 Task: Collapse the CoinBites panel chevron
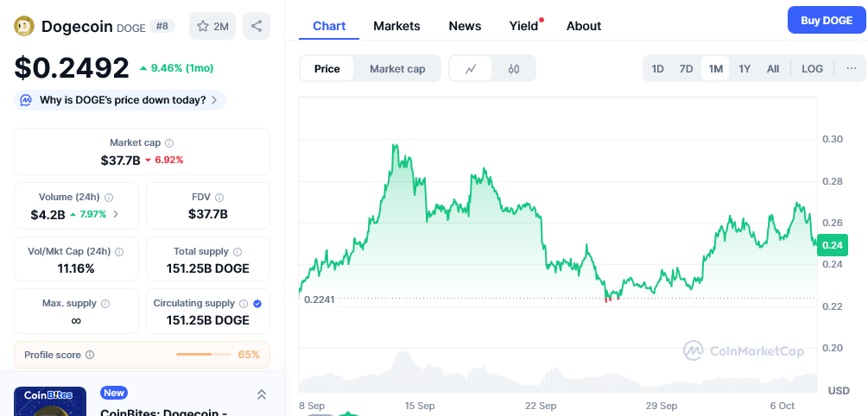click(262, 394)
